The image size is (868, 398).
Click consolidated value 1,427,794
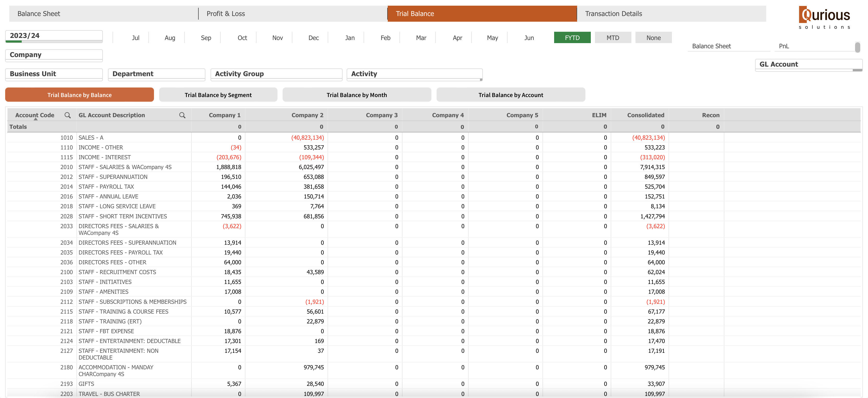[652, 217]
